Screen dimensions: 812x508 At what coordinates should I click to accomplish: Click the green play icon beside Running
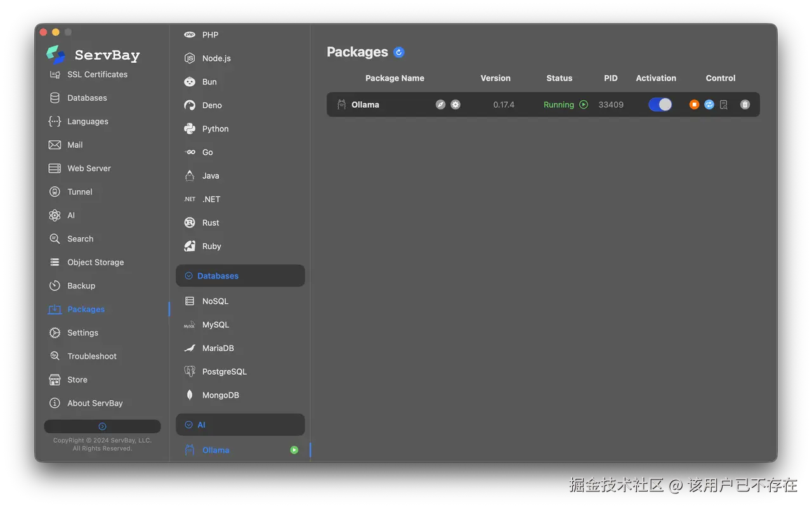point(584,105)
